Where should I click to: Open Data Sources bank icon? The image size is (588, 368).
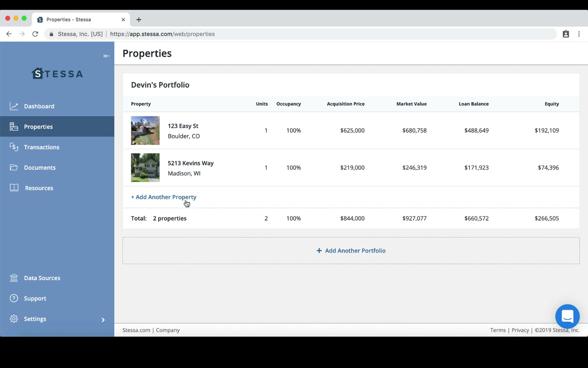click(14, 278)
